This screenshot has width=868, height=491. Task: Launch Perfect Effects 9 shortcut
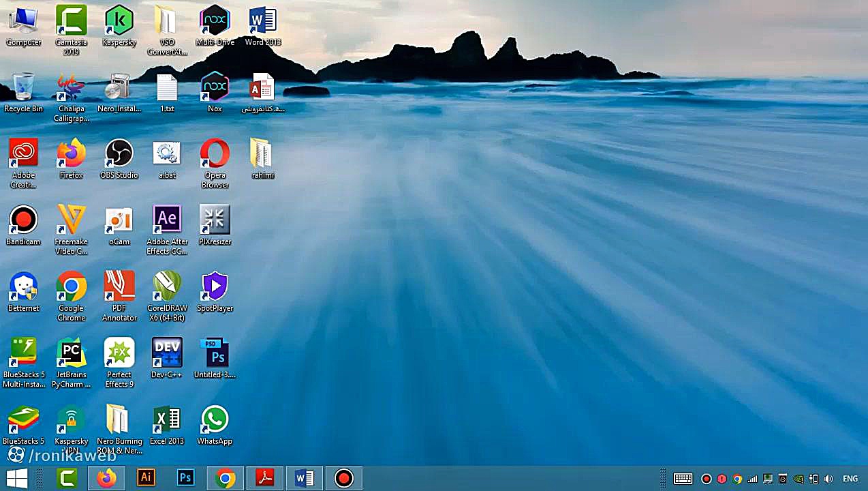pos(119,363)
